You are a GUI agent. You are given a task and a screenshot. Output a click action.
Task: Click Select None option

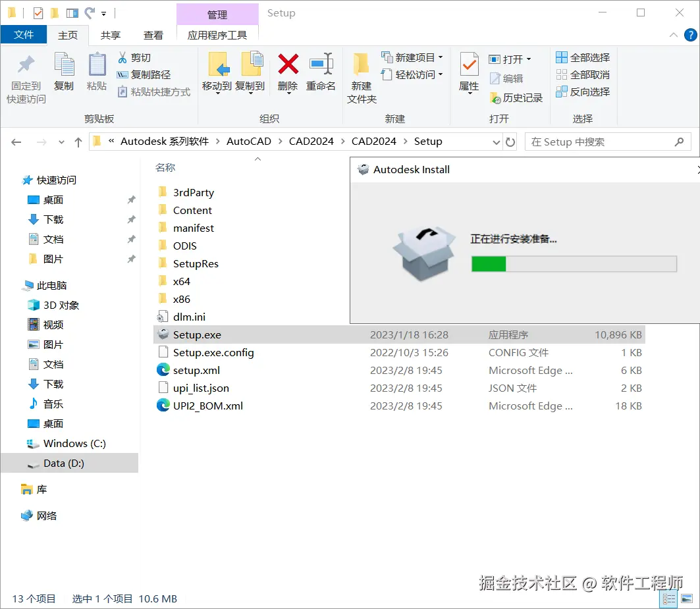(x=583, y=74)
